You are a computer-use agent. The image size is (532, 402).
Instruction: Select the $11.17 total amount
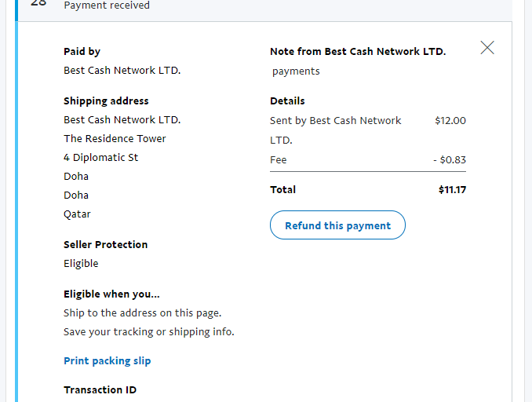click(452, 190)
